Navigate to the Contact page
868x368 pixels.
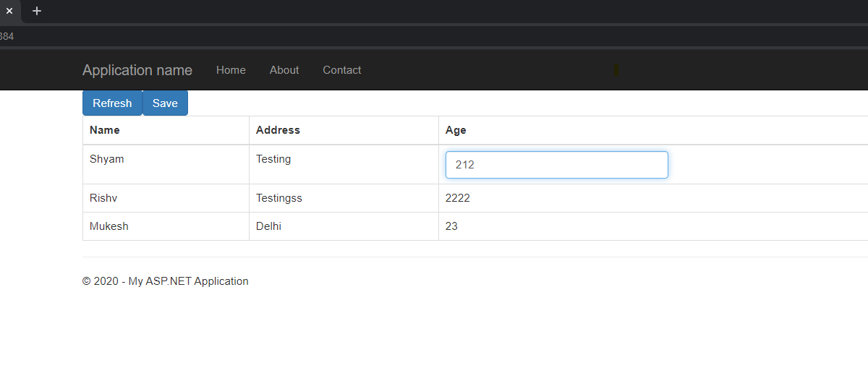tap(341, 70)
